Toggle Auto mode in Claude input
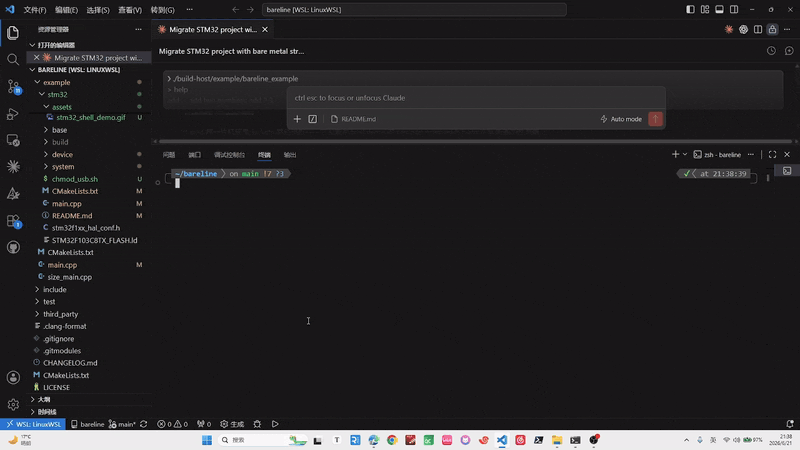Viewport: 800px width, 450px height. [x=621, y=119]
